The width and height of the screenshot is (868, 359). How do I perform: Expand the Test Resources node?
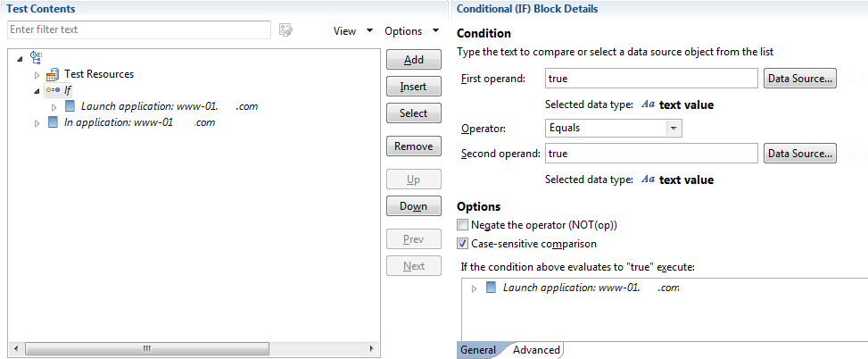tap(37, 75)
